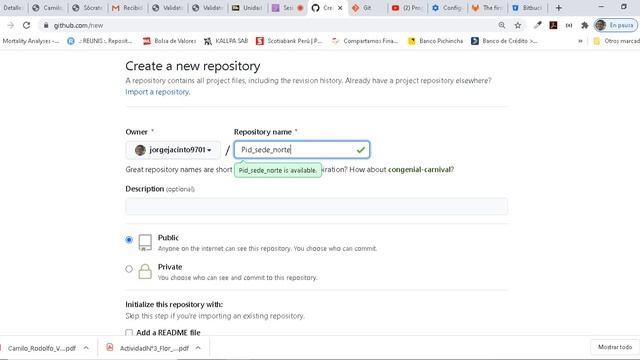Open the Otros marcadores folder
This screenshot has width=640, height=360.
pyautogui.click(x=616, y=41)
